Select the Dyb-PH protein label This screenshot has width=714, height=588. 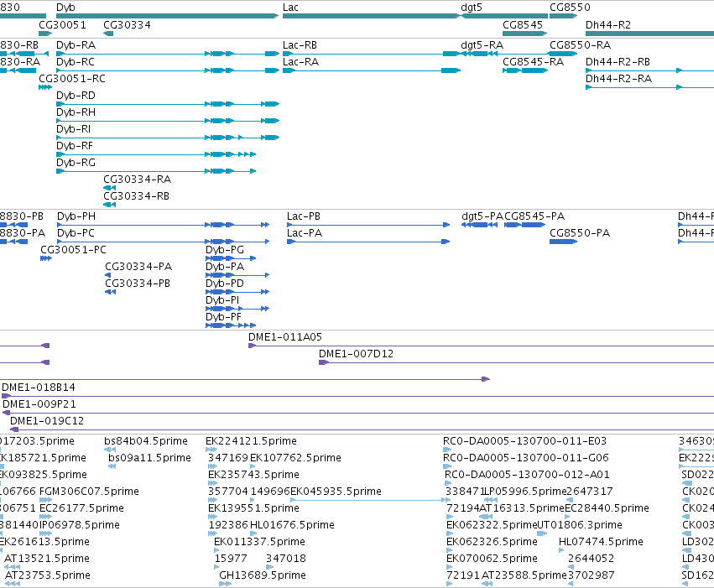(x=76, y=216)
